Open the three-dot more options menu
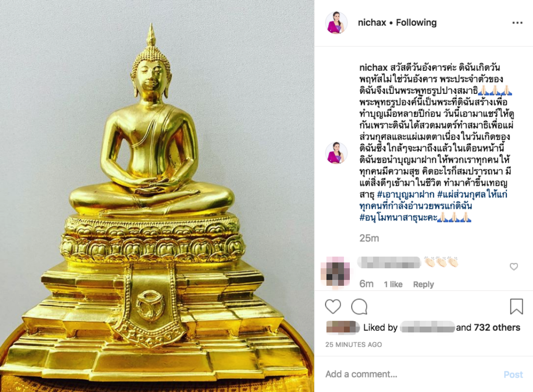The width and height of the screenshot is (533, 392). pyautogui.click(x=517, y=23)
